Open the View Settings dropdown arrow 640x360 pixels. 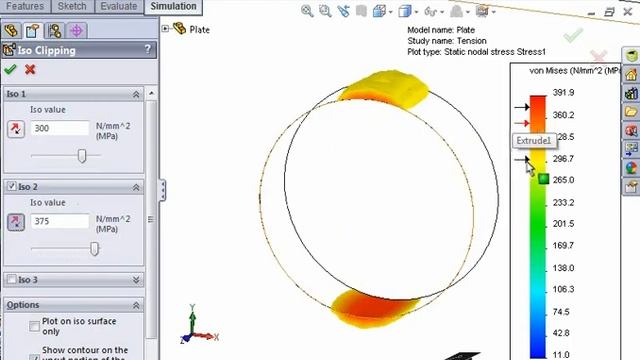click(x=493, y=12)
